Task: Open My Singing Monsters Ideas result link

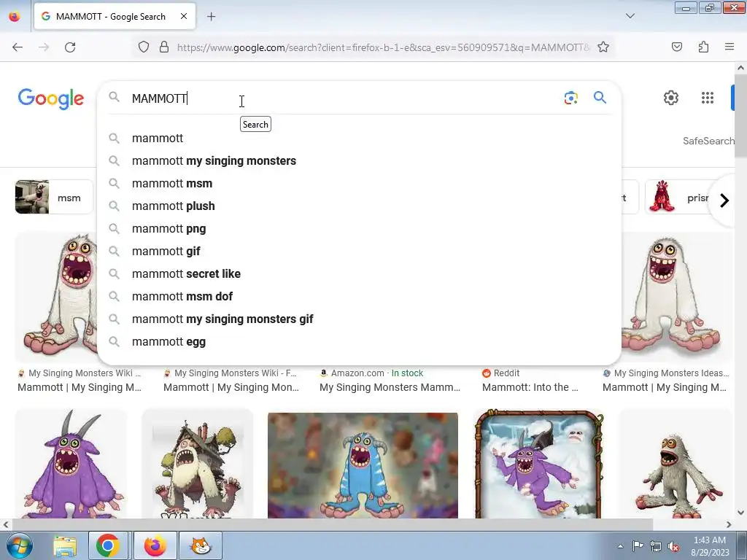Action: coord(665,381)
